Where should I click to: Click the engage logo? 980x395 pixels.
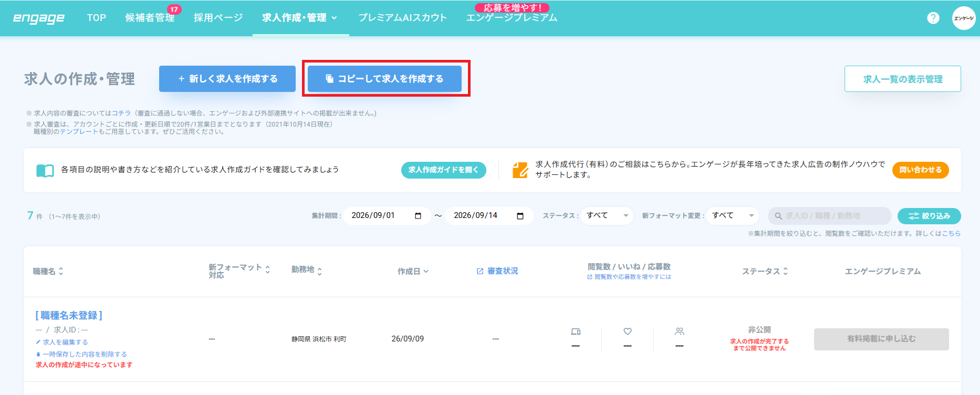39,18
